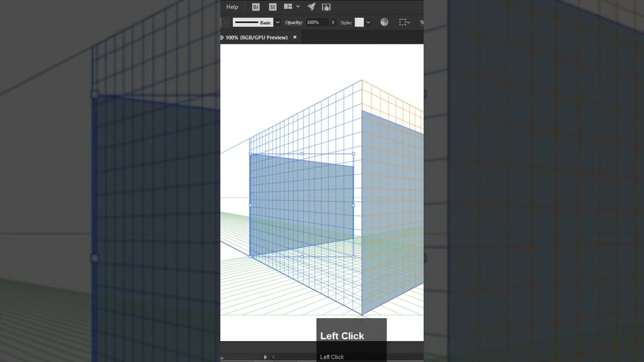The image size is (644, 362).
Task: Click the GPU Performance rocket icon
Action: (x=311, y=7)
